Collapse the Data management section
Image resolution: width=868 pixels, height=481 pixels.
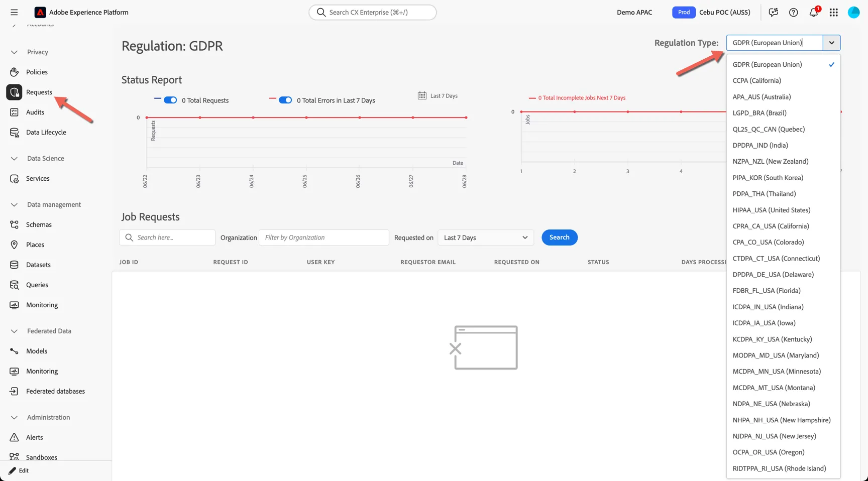14,205
